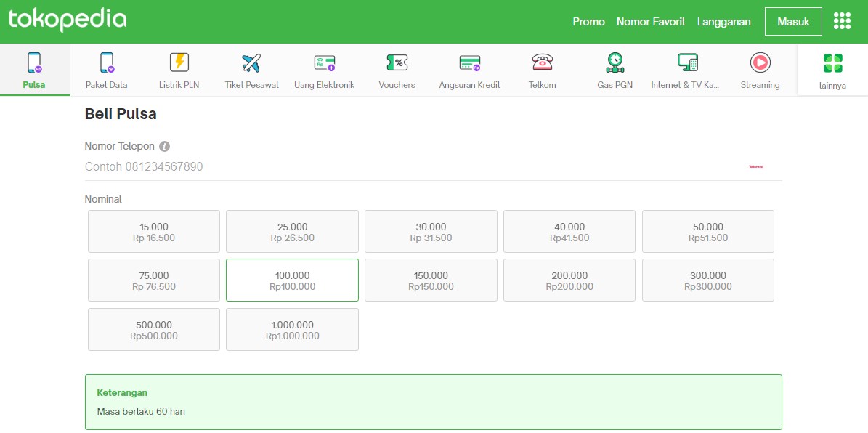Open the Uang Elektronik card icon
The image size is (868, 433).
[x=325, y=62]
